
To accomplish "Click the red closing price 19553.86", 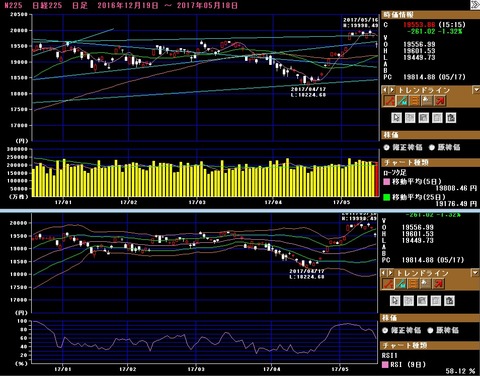I will 419,25.
